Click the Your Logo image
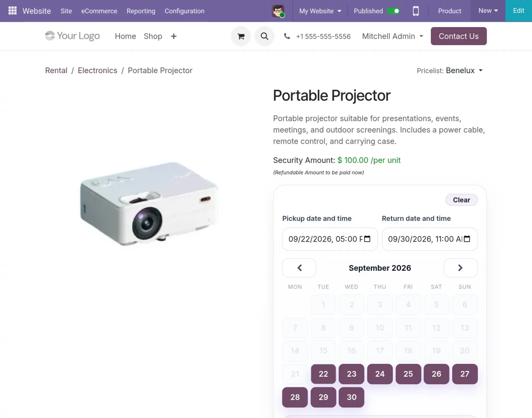Viewport: 532px width, 418px height. point(72,36)
